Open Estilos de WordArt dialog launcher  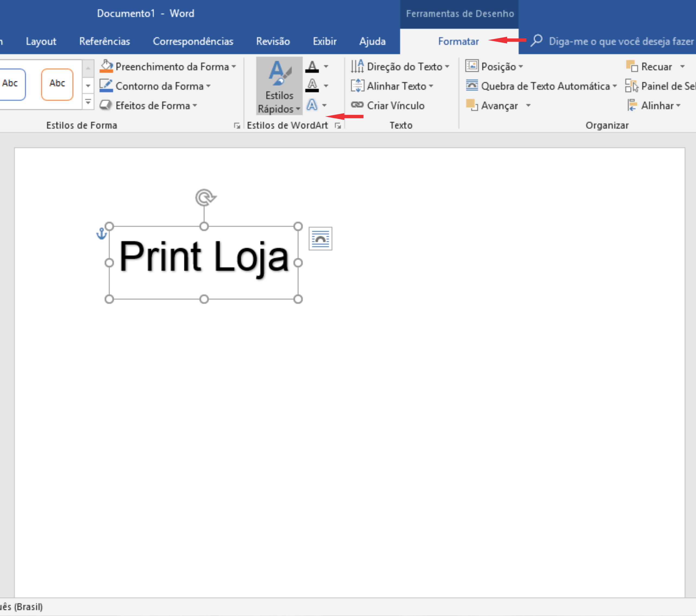click(338, 126)
